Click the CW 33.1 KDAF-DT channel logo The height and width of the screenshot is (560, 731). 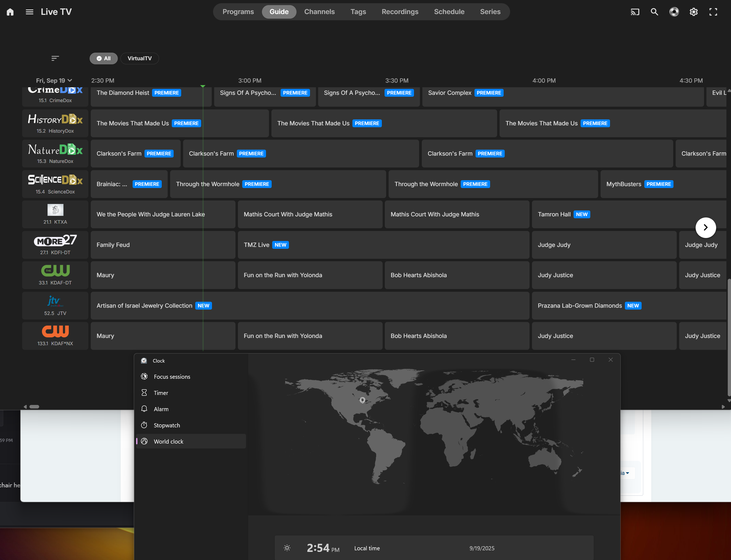[x=55, y=271]
